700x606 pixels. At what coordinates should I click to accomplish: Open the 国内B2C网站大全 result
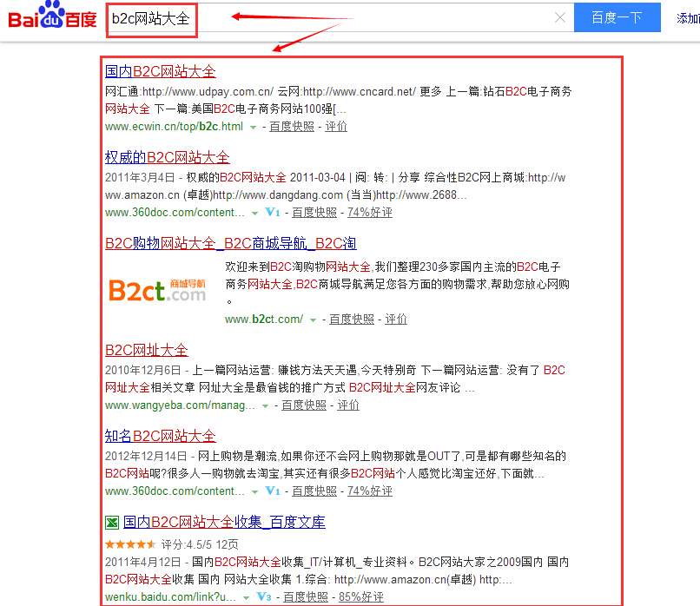(160, 71)
